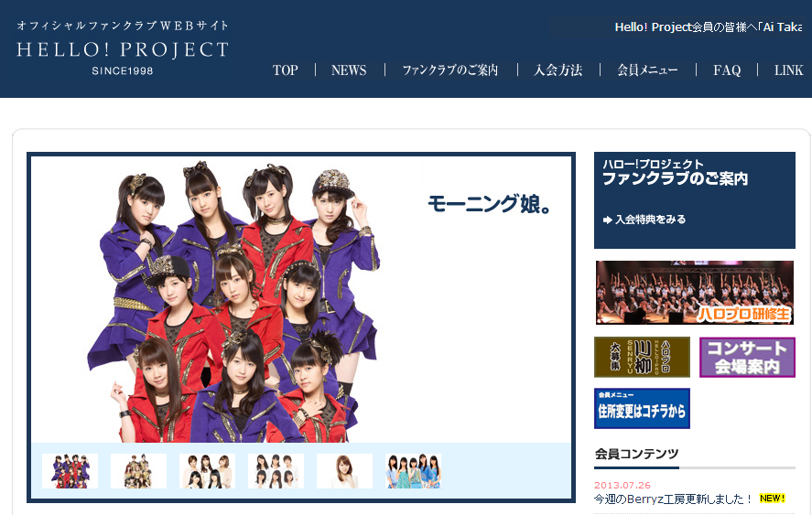This screenshot has width=812, height=515.
Task: Open the brown ハロプロ川柳 senryu banner
Action: (x=642, y=357)
